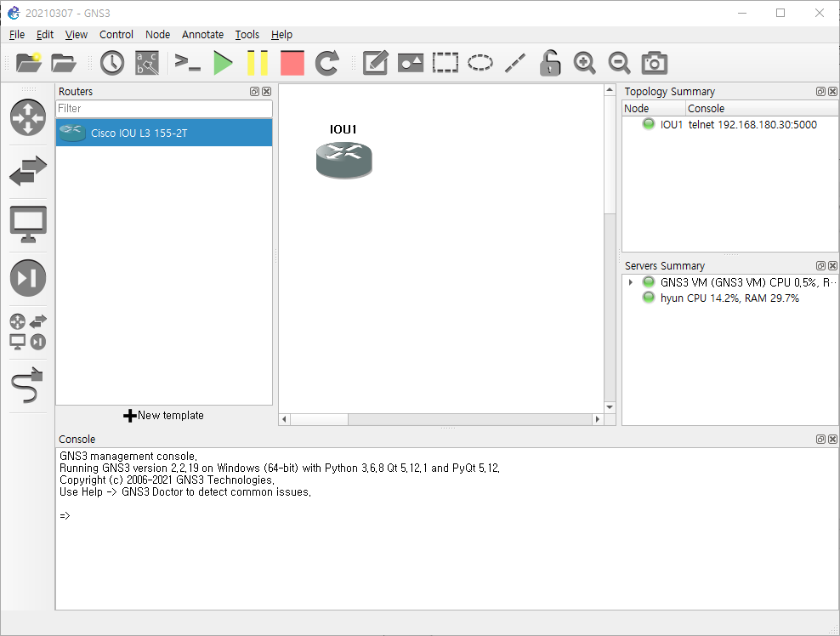Open the Edit menu
This screenshot has width=840, height=636.
pyautogui.click(x=44, y=34)
